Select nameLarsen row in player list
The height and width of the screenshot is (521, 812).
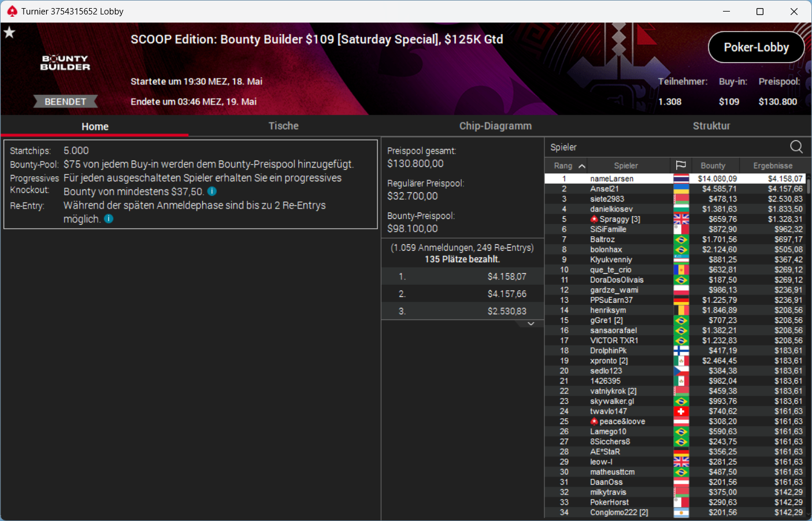pyautogui.click(x=675, y=179)
